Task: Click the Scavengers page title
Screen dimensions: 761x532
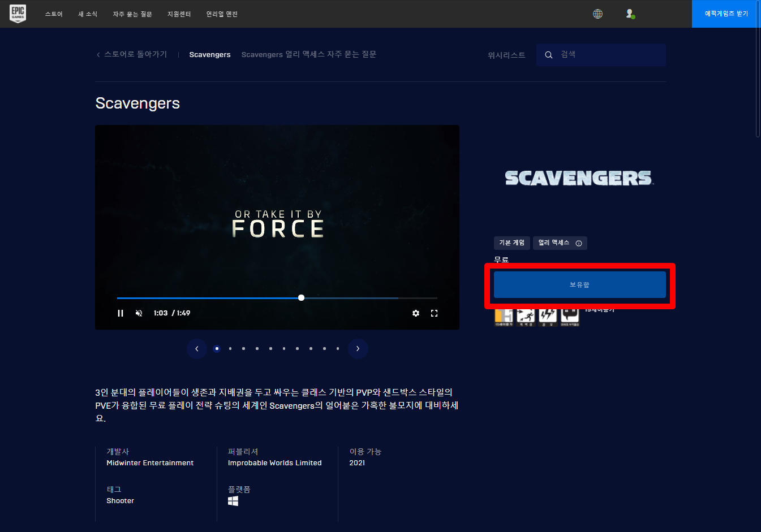Action: [x=137, y=103]
